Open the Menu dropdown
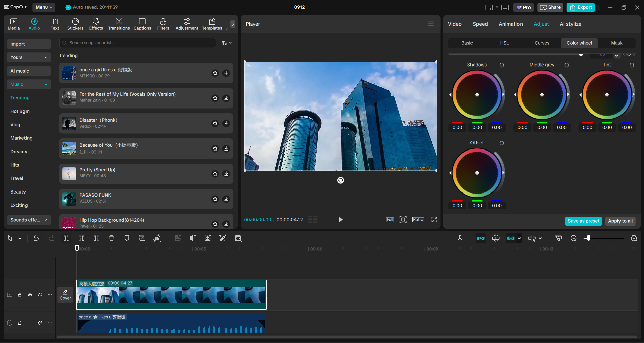The height and width of the screenshot is (343, 644). click(44, 7)
